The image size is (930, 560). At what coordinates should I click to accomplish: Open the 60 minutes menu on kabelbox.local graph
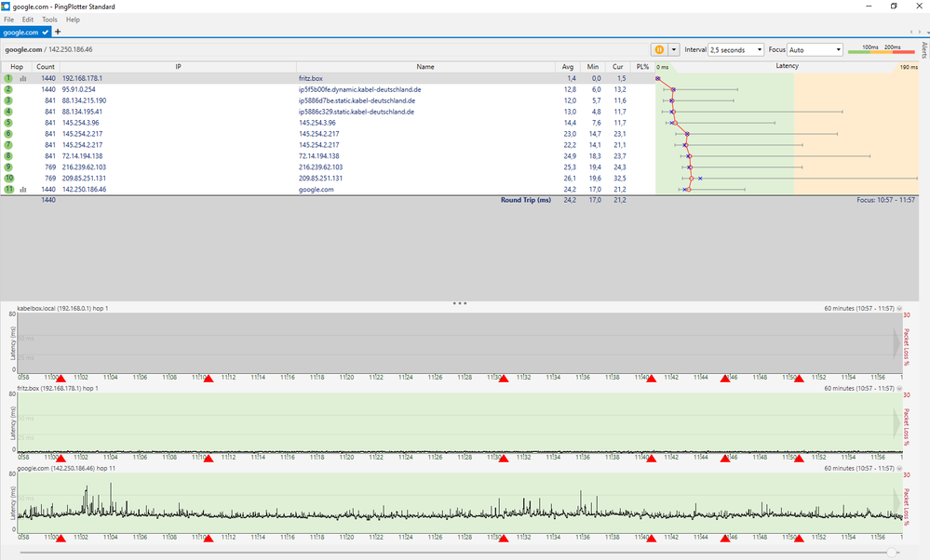[859, 307]
